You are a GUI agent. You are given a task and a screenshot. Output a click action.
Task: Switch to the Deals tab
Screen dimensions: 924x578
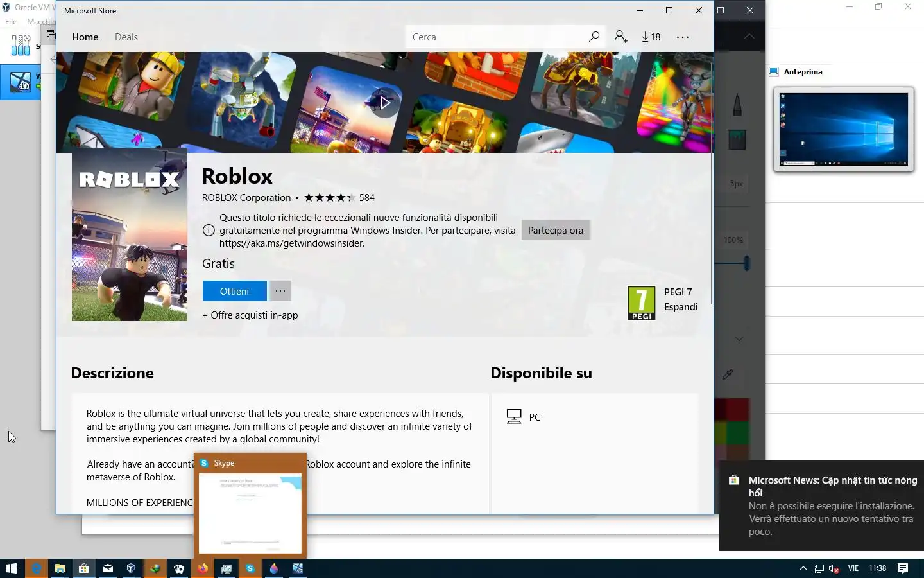pyautogui.click(x=126, y=37)
